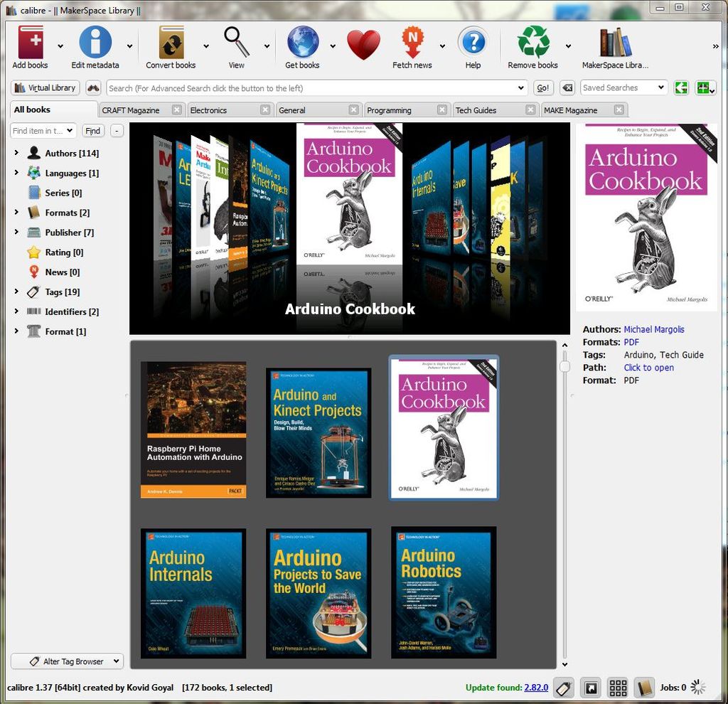Open Saved Searches combo box
This screenshot has width=728, height=704.
pyautogui.click(x=624, y=87)
